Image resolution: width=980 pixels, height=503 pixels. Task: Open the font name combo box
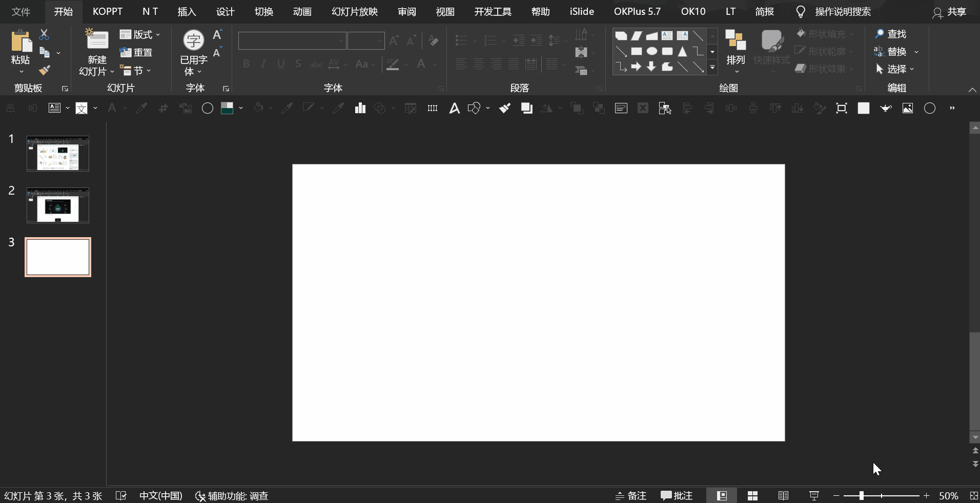pos(292,40)
